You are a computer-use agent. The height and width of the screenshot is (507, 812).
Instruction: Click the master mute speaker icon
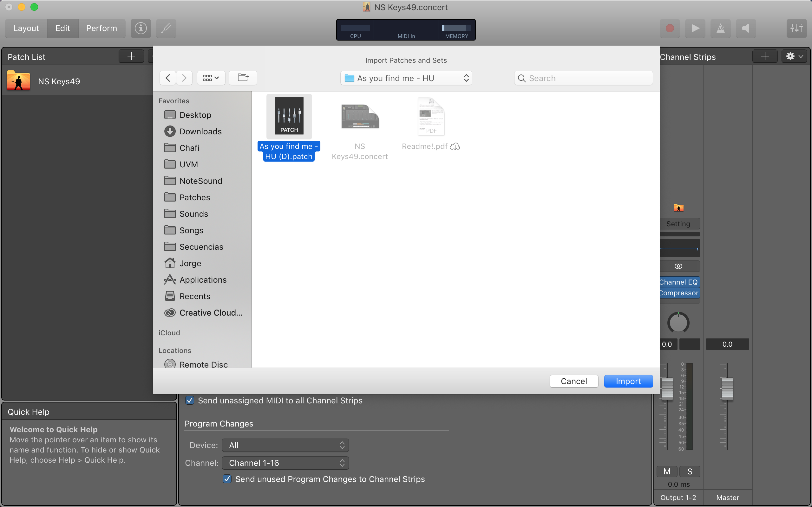pos(746,28)
